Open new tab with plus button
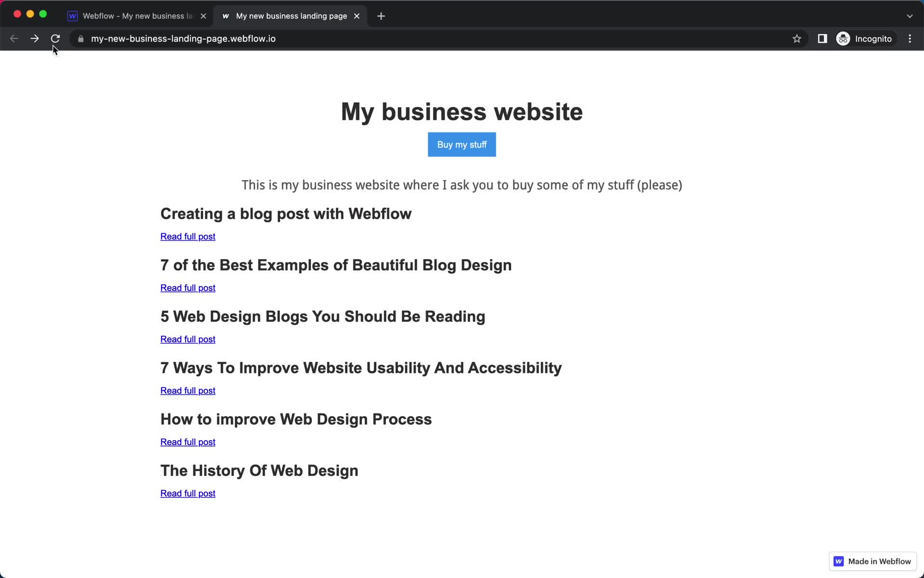This screenshot has width=924, height=578. (381, 15)
